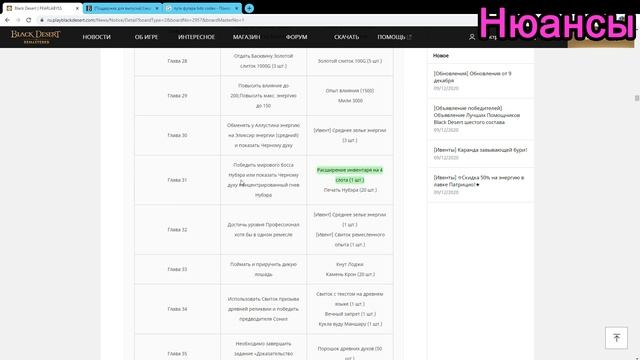
Task: Click Опыт влияния (1500) reward
Action: point(350,91)
